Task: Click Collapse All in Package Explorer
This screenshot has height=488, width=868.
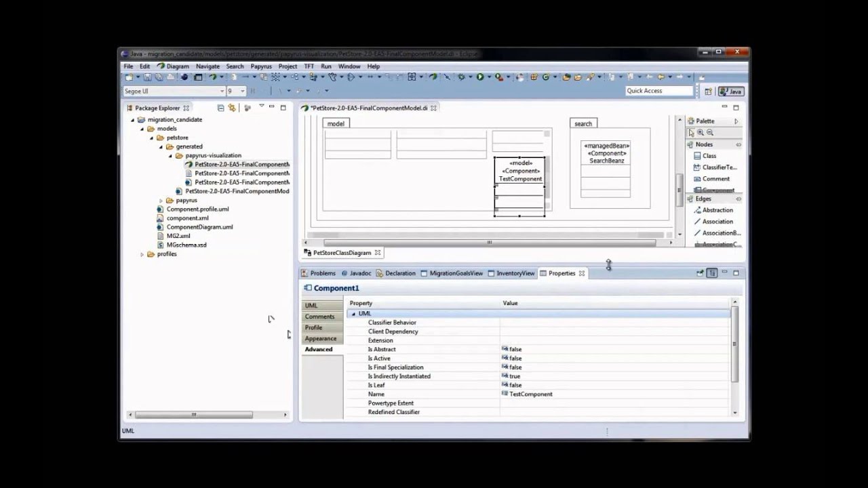Action: pos(220,108)
